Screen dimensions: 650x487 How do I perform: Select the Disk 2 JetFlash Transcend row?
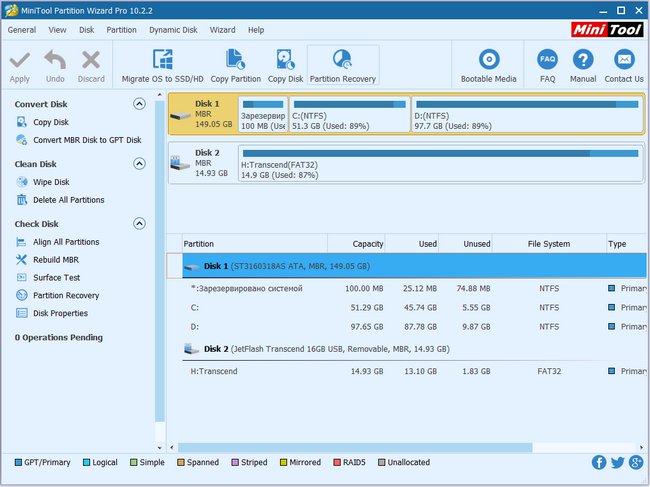414,349
